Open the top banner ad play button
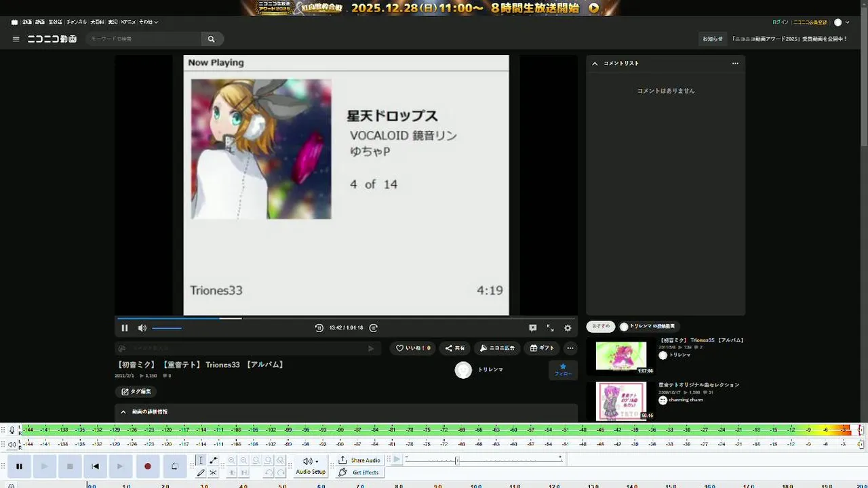Image resolution: width=868 pixels, height=488 pixels. point(594,8)
